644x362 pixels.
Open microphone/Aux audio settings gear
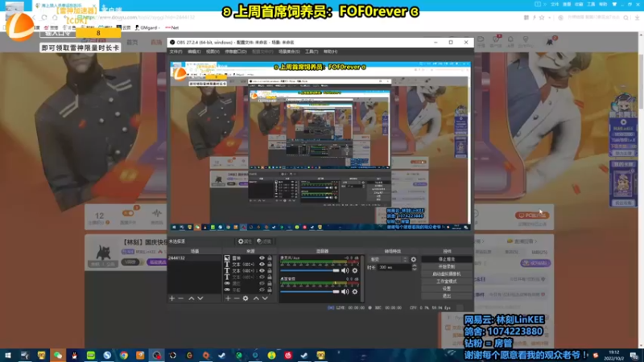tap(355, 270)
